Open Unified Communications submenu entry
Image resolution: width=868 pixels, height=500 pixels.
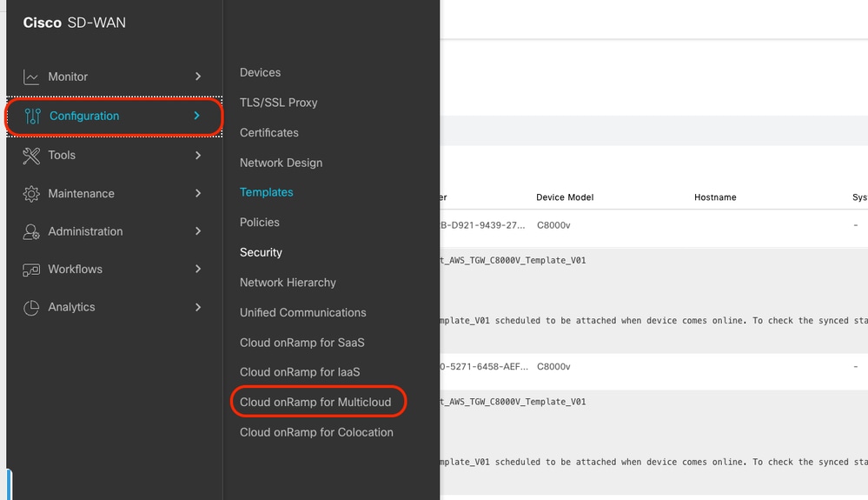pyautogui.click(x=303, y=313)
